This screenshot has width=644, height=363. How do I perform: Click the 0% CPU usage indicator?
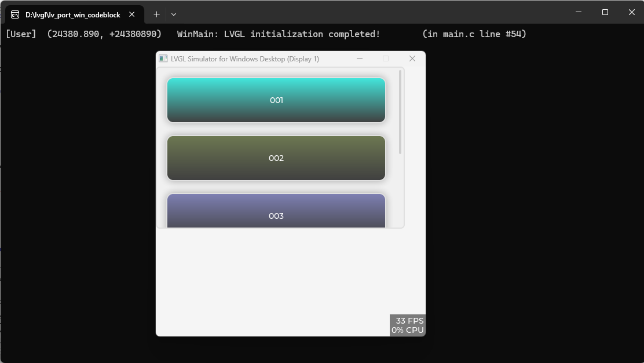407,330
